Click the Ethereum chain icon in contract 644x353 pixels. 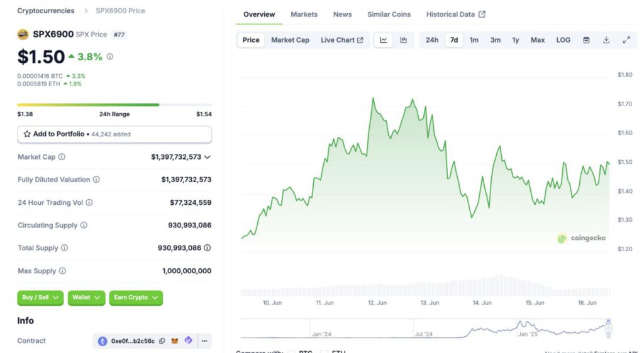(103, 341)
